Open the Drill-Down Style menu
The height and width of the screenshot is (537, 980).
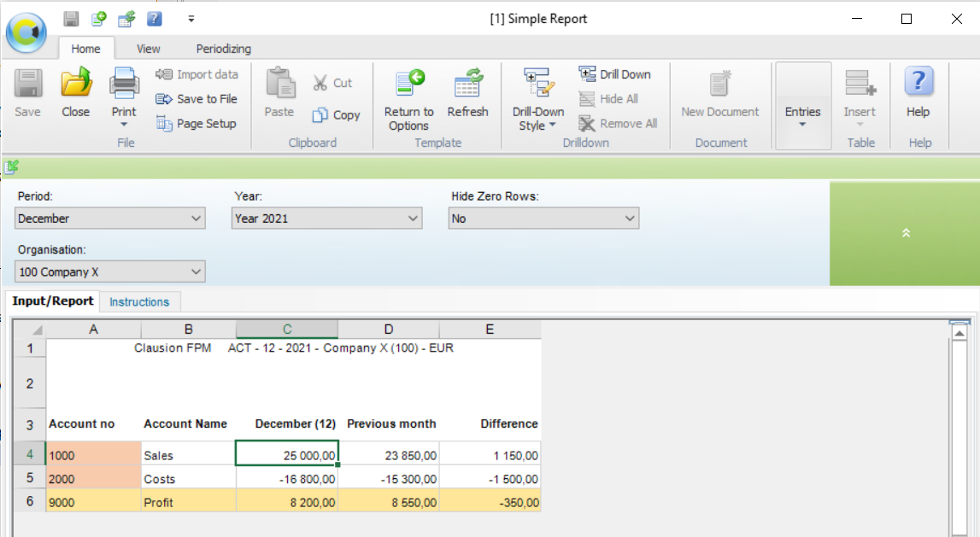[538, 100]
